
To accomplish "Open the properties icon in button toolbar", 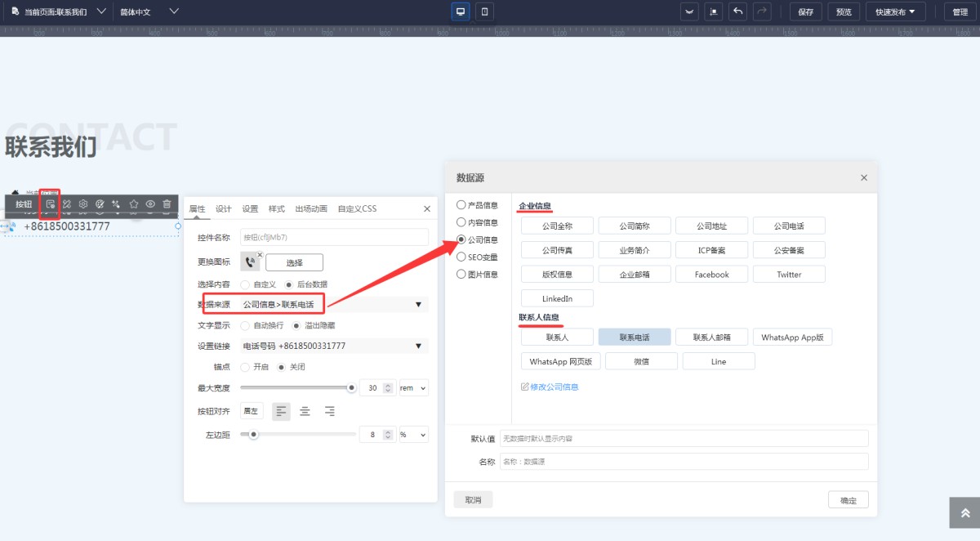I will (51, 203).
